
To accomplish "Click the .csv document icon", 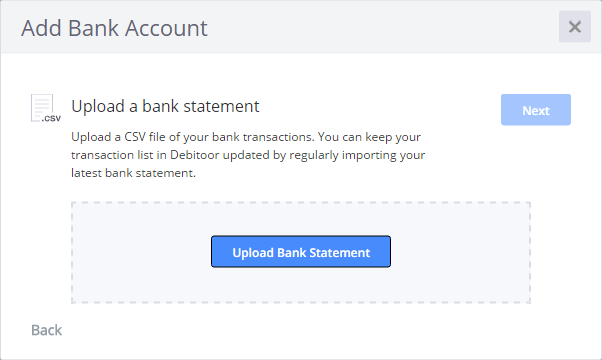I will (x=46, y=108).
